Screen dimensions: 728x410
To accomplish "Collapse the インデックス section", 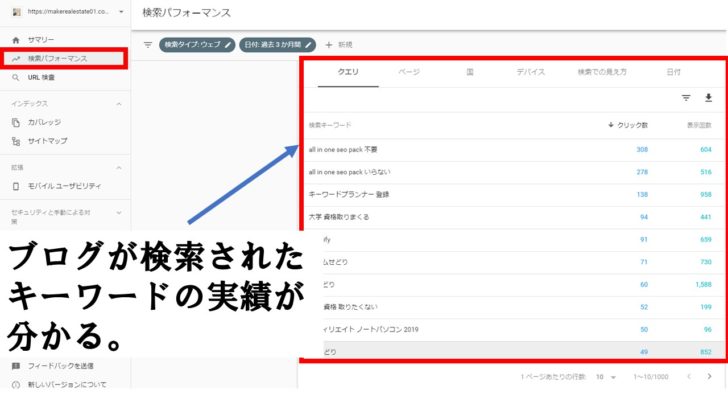I will pos(119,103).
